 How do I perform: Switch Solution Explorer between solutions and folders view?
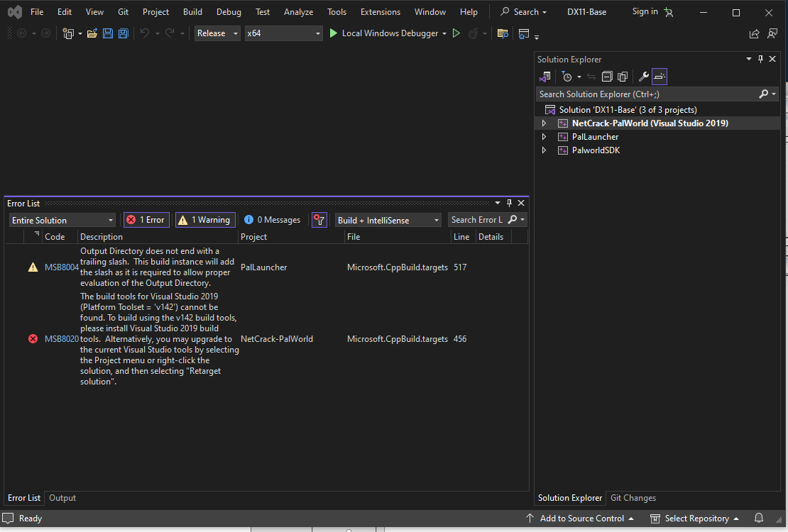point(545,77)
